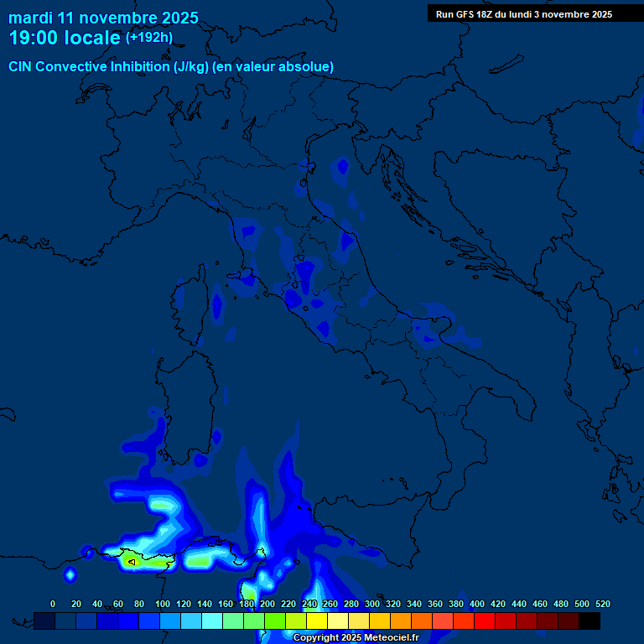The width and height of the screenshot is (644, 644).
Task: Select the yellow swatch between 240 and 260
Action: pyautogui.click(x=317, y=621)
